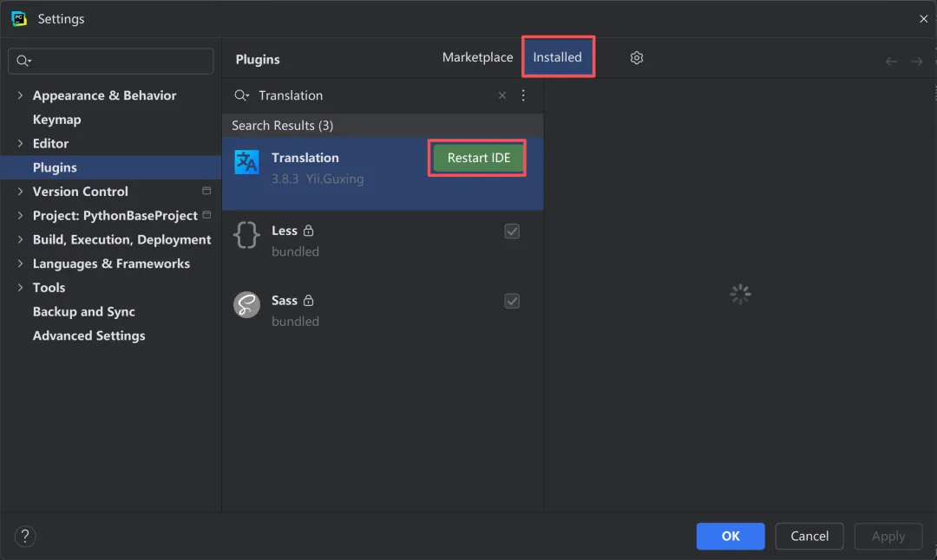937x560 pixels.
Task: Expand Appearance & Behavior section
Action: coord(20,95)
